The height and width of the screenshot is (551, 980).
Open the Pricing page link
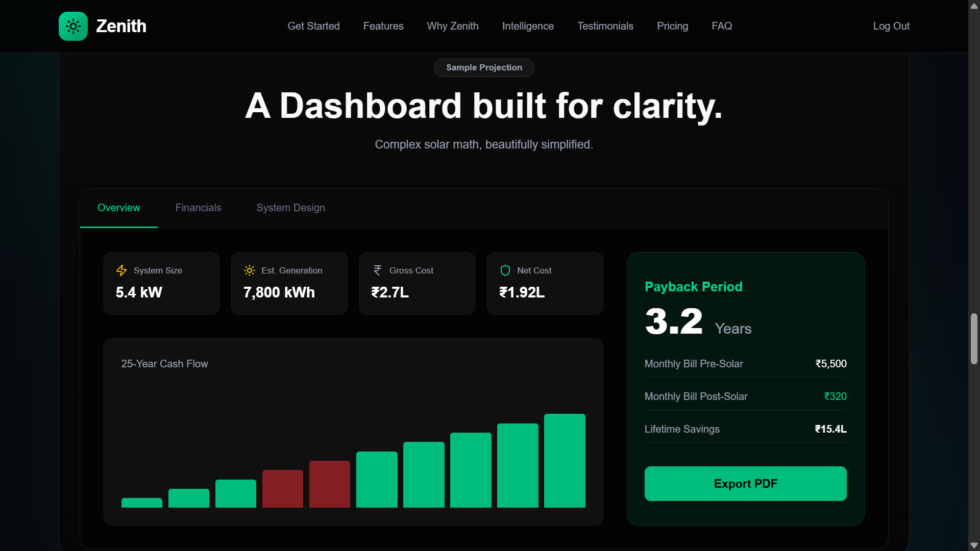(672, 26)
